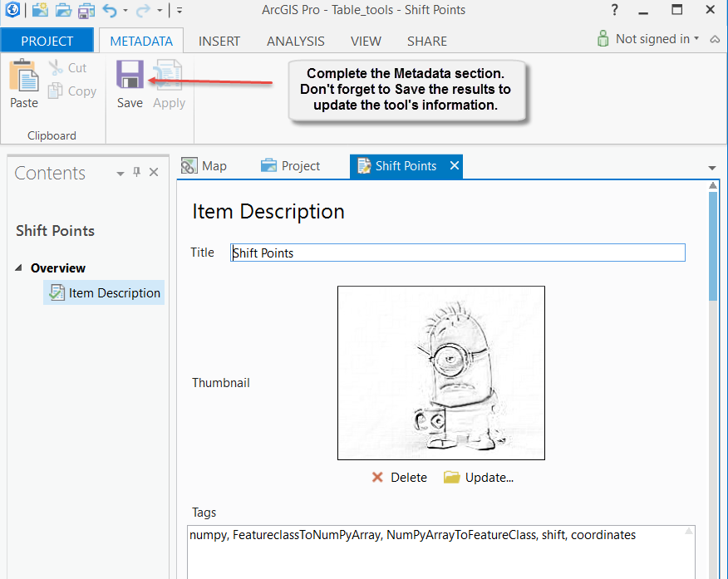Click the green user sign-in icon
Viewport: 728px width, 579px height.
(603, 38)
